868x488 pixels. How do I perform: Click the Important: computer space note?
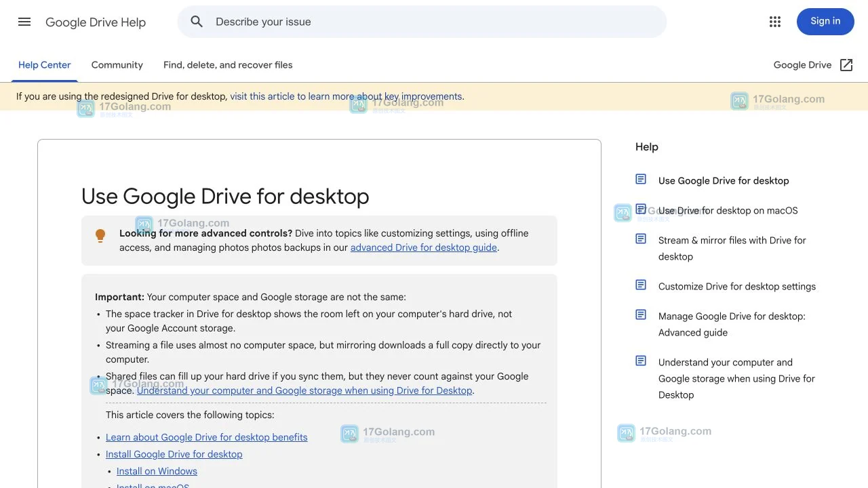click(x=250, y=297)
